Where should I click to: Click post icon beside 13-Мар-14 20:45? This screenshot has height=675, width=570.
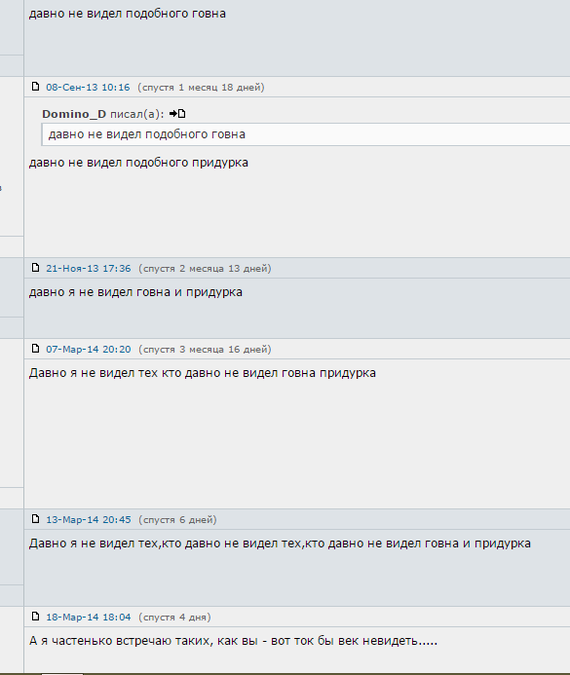pyautogui.click(x=36, y=519)
